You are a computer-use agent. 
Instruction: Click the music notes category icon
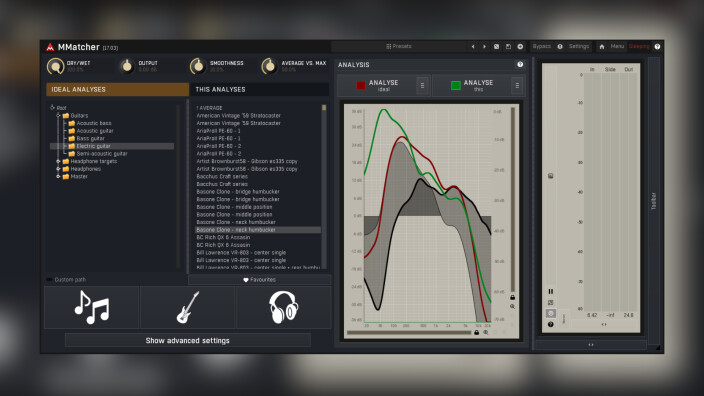point(92,308)
